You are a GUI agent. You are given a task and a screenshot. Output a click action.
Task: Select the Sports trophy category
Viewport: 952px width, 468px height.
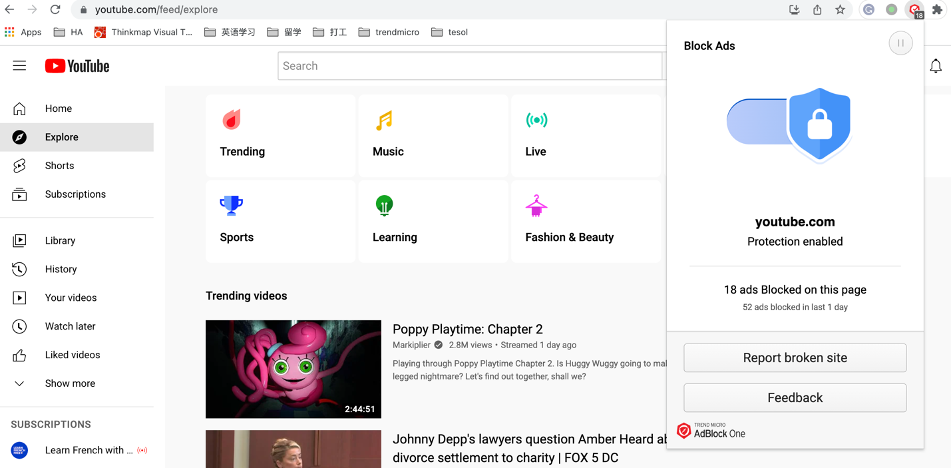pyautogui.click(x=280, y=221)
